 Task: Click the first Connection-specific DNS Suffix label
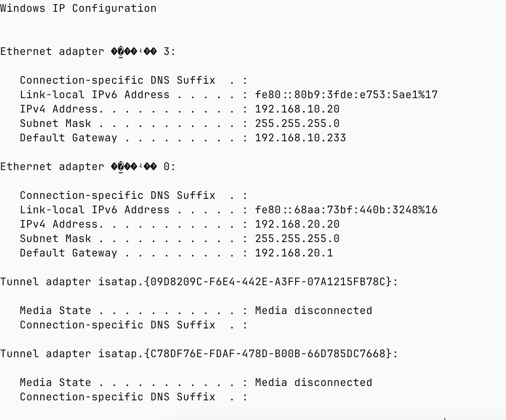pos(118,80)
